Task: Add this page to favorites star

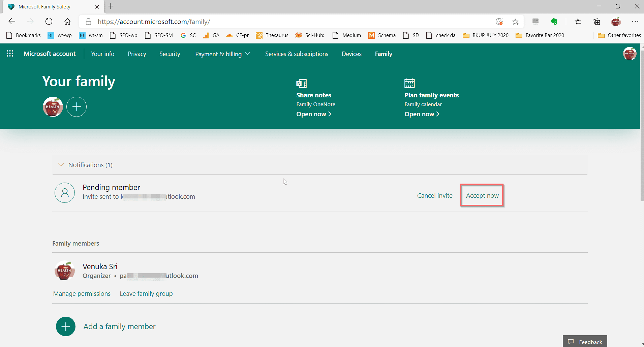Action: click(515, 22)
